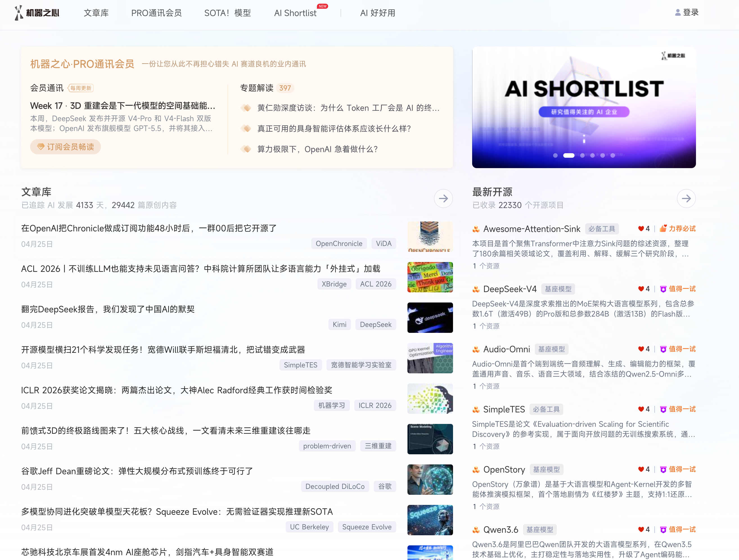Click the heart icon on Awesome-Attention-Sink
Screen dimensions: 739x560
click(641, 229)
